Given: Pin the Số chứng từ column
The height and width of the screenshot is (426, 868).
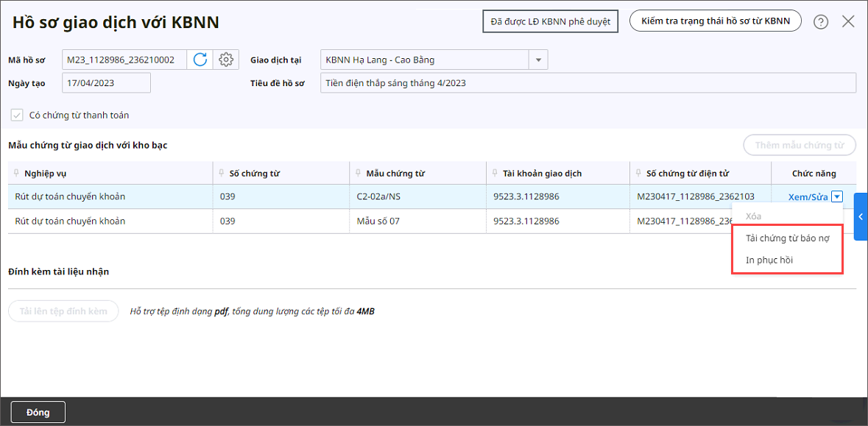Looking at the screenshot, I should pos(222,174).
